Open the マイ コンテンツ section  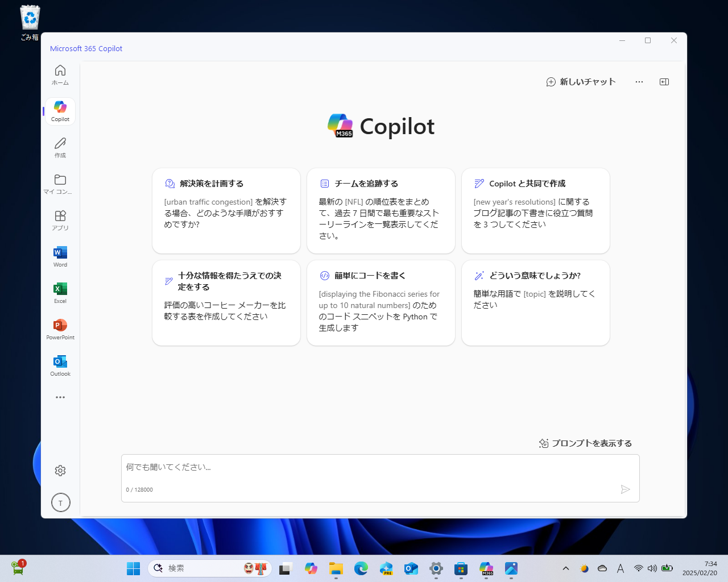click(60, 184)
